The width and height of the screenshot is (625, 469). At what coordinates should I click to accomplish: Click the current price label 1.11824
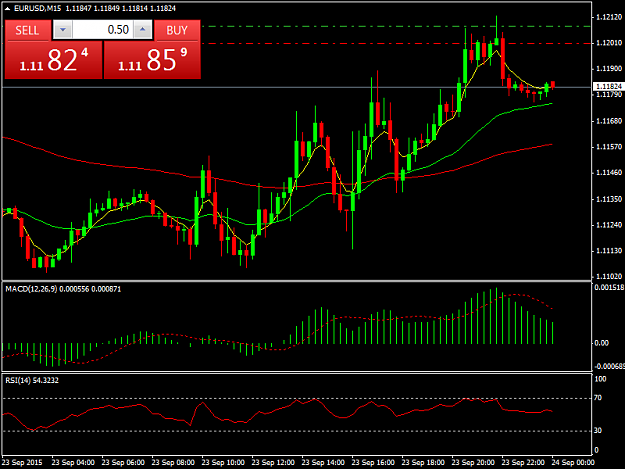point(608,86)
